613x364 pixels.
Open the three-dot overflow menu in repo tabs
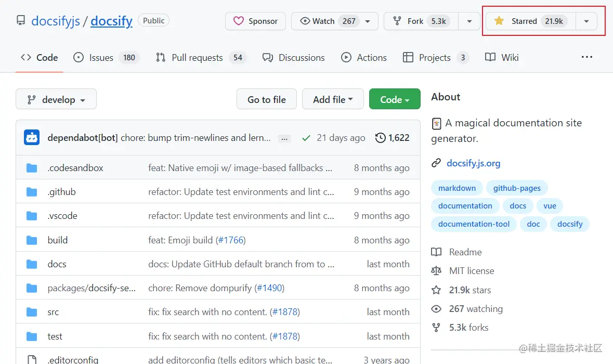587,57
